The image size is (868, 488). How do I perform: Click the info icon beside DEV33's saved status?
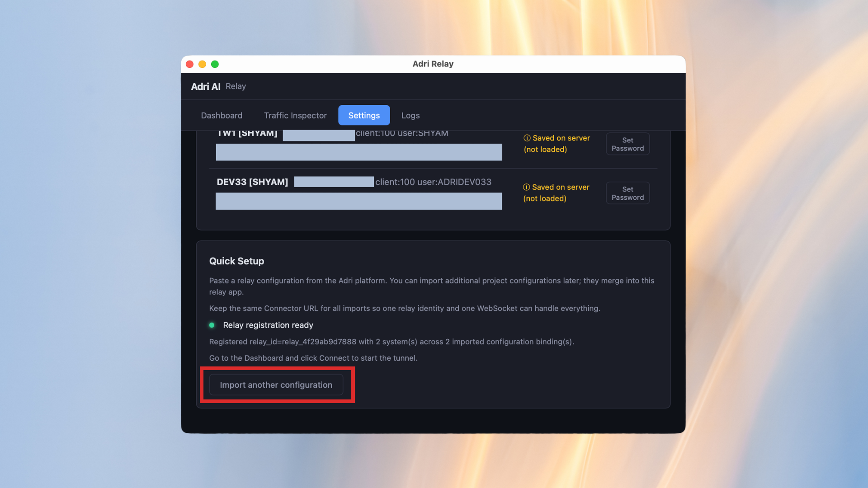(x=526, y=187)
